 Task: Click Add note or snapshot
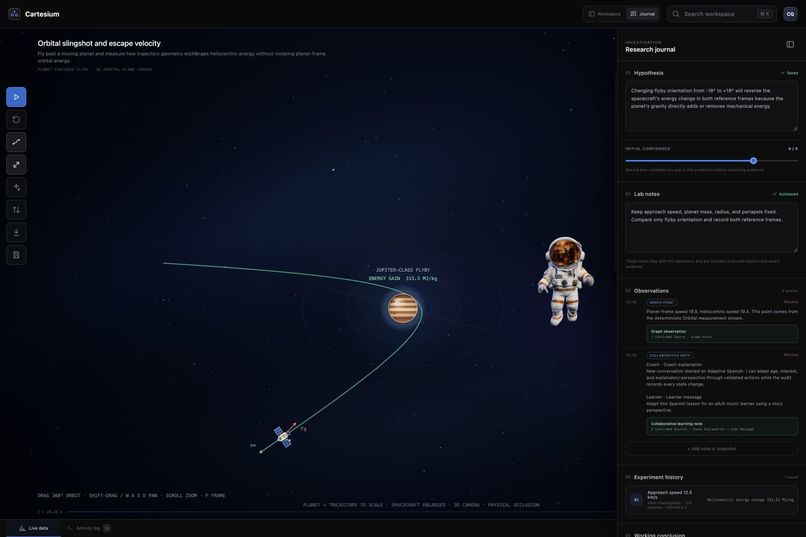pos(711,449)
